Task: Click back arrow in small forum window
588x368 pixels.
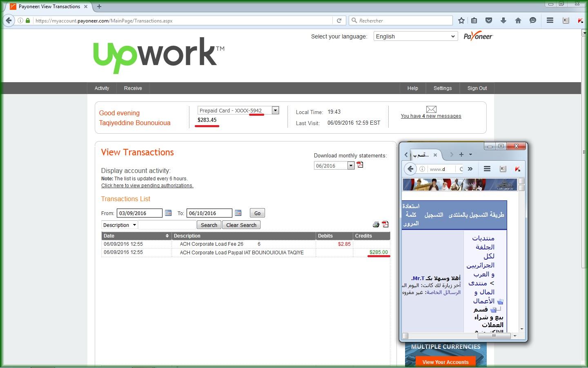Action: (x=410, y=169)
